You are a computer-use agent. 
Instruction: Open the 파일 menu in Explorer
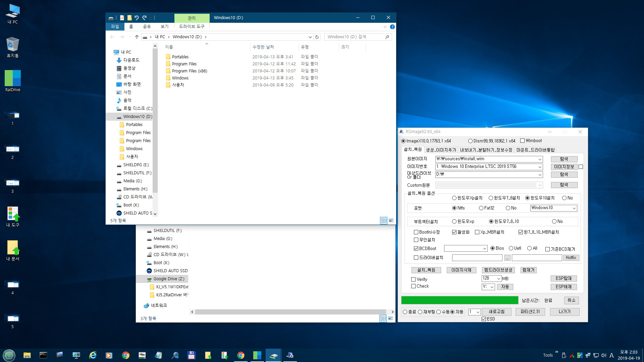tap(115, 26)
